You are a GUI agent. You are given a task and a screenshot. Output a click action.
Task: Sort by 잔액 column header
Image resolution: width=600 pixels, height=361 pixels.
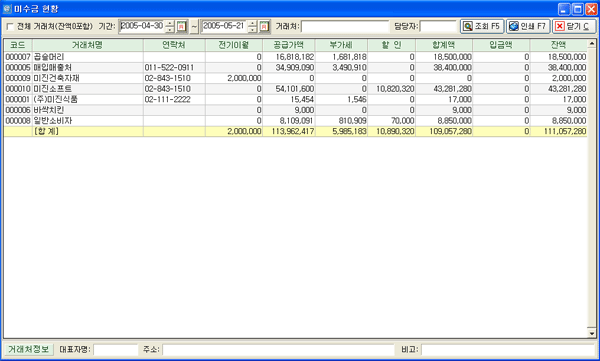click(x=558, y=45)
